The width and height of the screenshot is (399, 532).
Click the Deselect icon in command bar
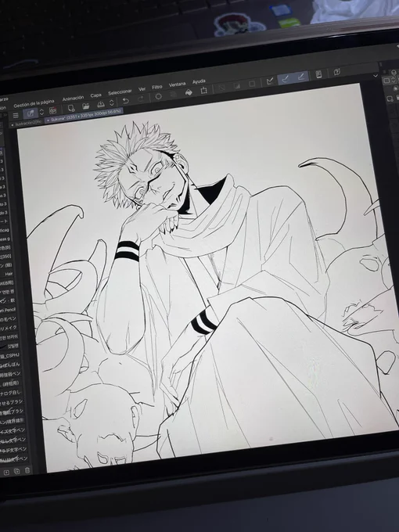point(221,88)
